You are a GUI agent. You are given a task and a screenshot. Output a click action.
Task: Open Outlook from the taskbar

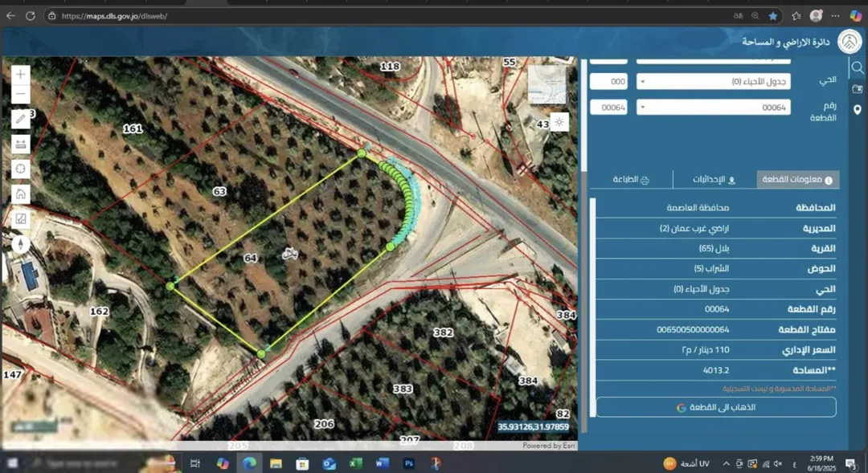tap(329, 463)
